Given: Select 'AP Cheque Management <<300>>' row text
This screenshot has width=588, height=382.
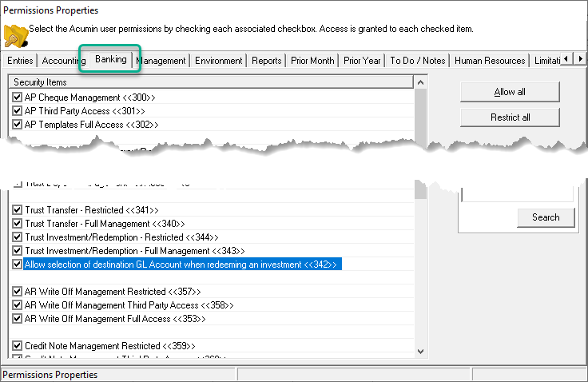Looking at the screenshot, I should pos(90,97).
